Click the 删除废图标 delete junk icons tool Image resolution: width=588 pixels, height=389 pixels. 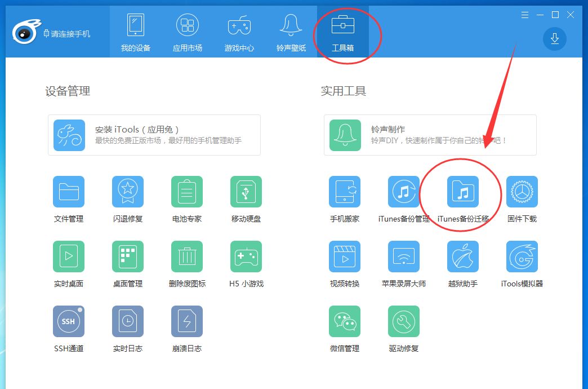(x=187, y=257)
